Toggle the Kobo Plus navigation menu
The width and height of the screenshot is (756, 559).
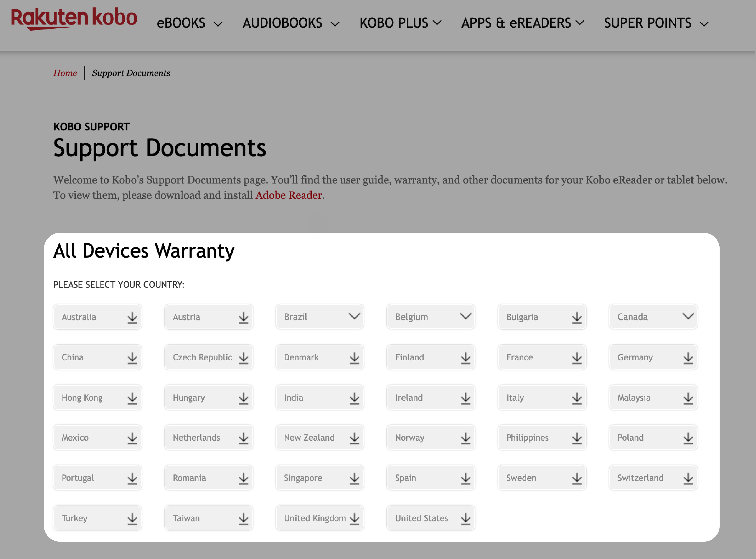[x=401, y=22]
